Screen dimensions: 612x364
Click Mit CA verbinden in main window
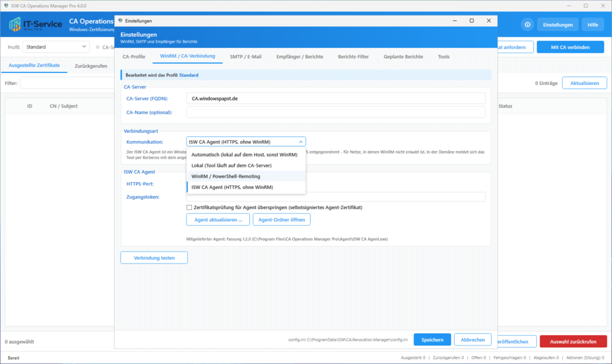(x=570, y=47)
